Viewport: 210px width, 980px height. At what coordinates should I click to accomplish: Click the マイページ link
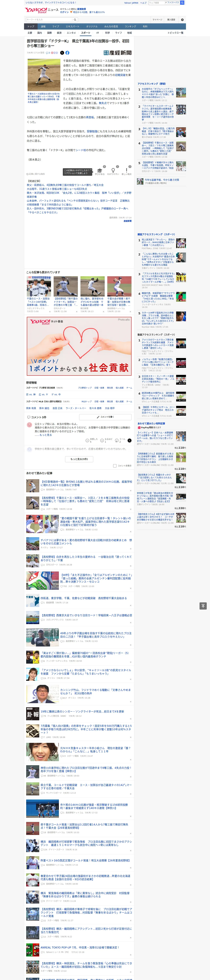[157, 20]
